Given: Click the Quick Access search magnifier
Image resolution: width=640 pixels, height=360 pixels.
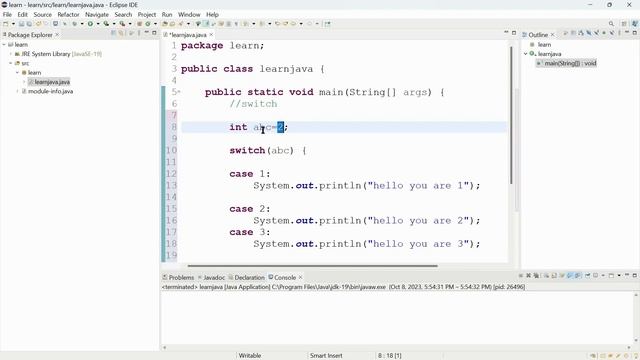Looking at the screenshot, I should pos(611,24).
